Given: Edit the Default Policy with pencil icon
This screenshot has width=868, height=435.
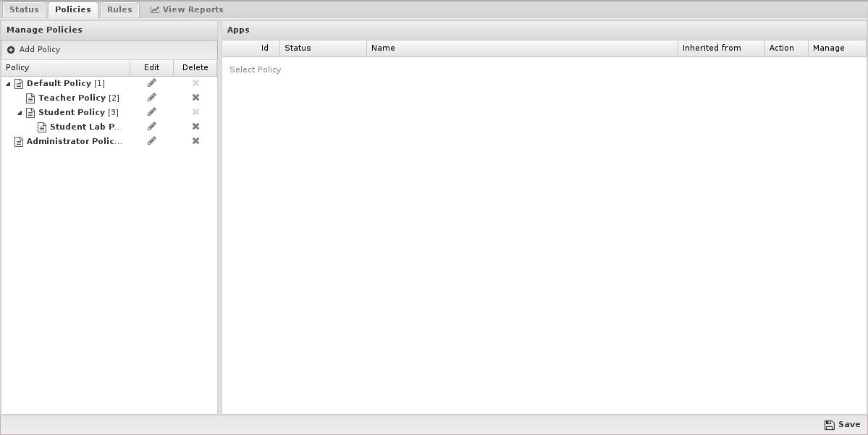Looking at the screenshot, I should click(152, 83).
